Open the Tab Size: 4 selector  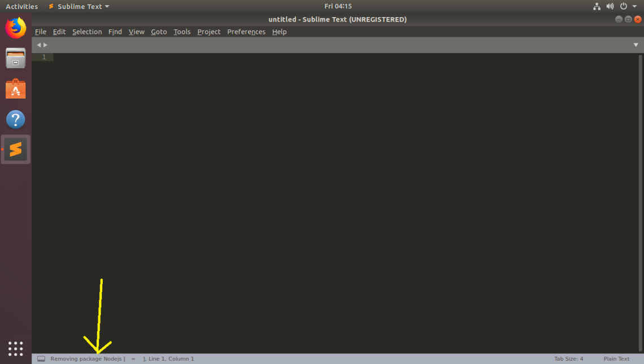pyautogui.click(x=568, y=359)
